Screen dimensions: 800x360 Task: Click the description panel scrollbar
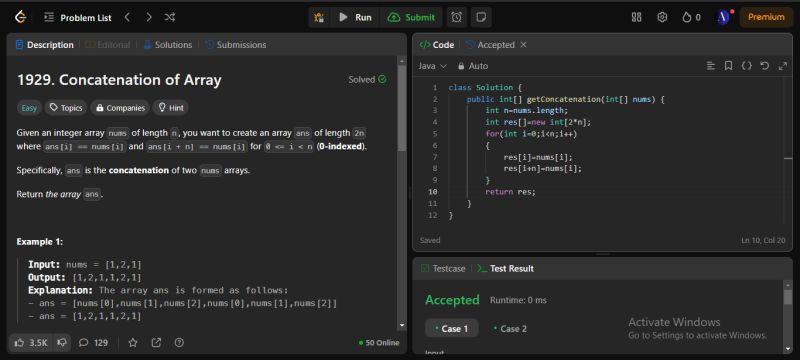[402, 108]
